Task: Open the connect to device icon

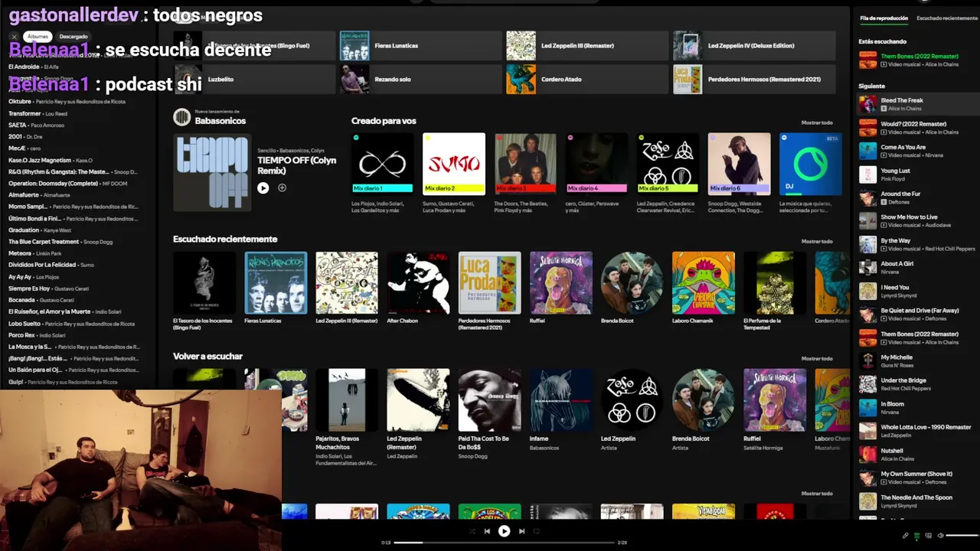Action: [x=929, y=536]
